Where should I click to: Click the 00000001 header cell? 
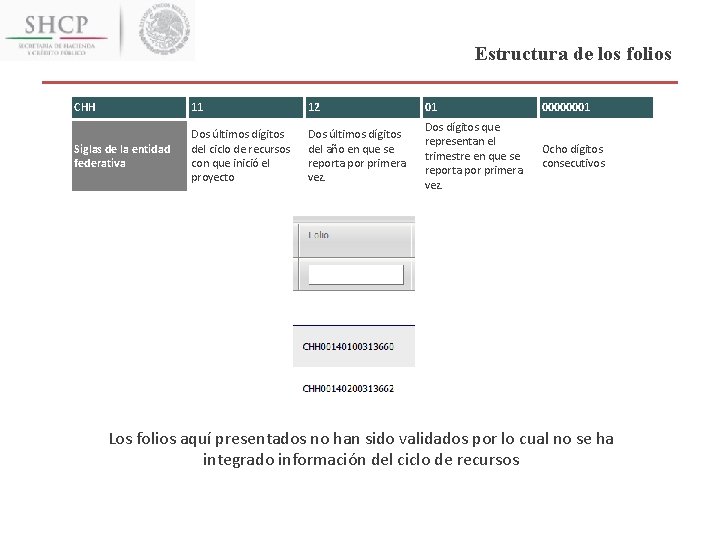[x=596, y=107]
